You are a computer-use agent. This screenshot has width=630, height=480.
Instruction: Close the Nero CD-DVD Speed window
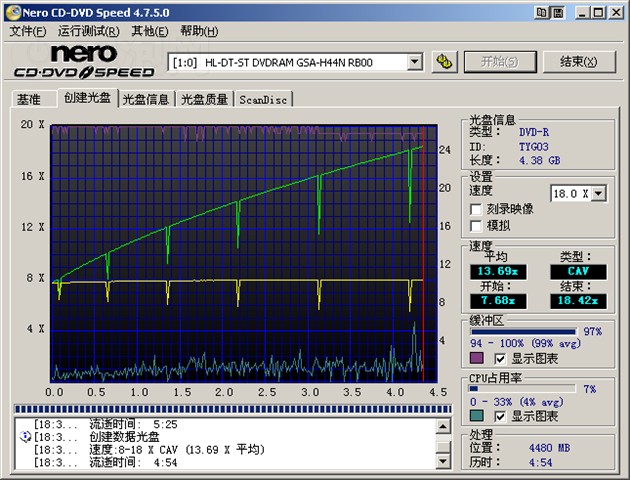point(616,13)
